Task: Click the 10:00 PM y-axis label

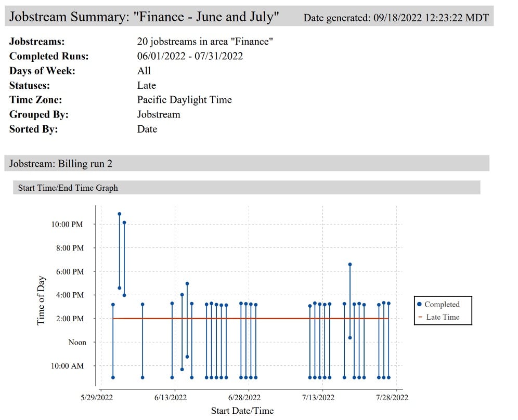Action: pyautogui.click(x=67, y=225)
